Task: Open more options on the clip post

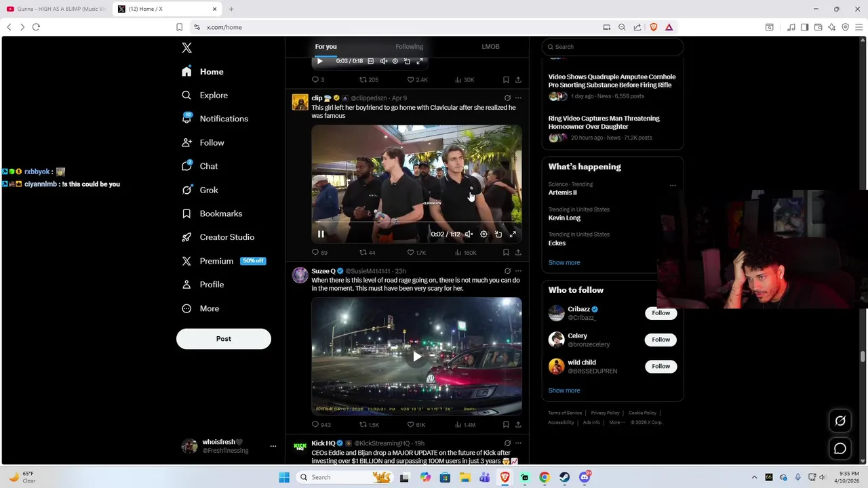Action: click(x=518, y=98)
